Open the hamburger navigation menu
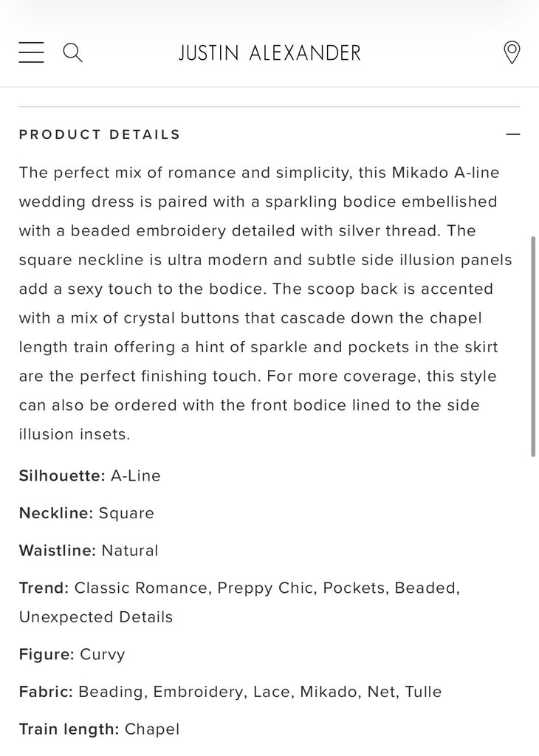Viewport: 539px width, 756px height. point(32,52)
